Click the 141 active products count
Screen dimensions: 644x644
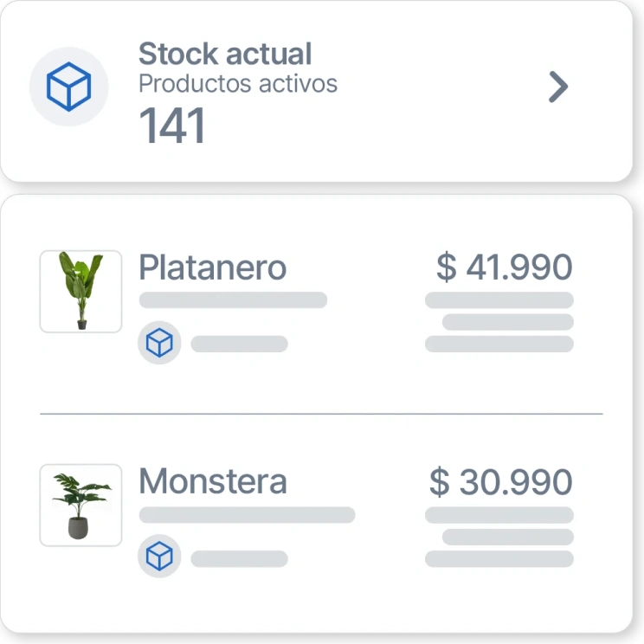pyautogui.click(x=172, y=126)
